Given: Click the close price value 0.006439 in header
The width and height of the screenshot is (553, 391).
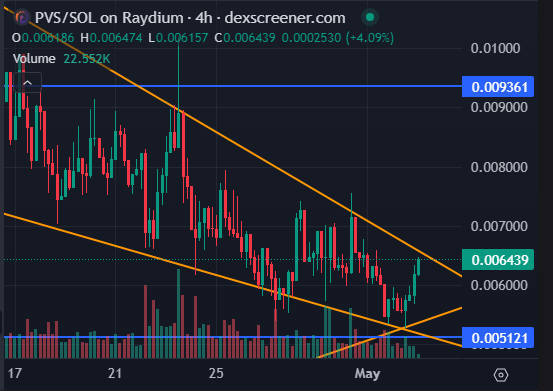Looking at the screenshot, I should [x=249, y=38].
